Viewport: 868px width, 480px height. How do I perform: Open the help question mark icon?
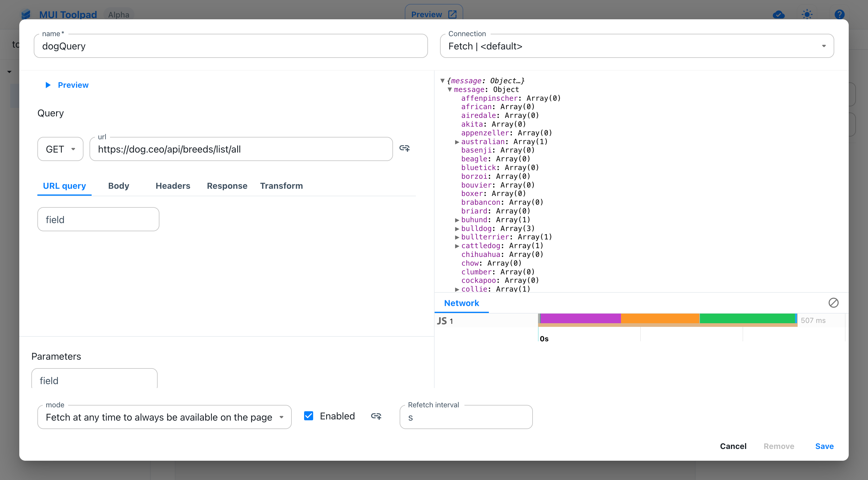pos(839,14)
